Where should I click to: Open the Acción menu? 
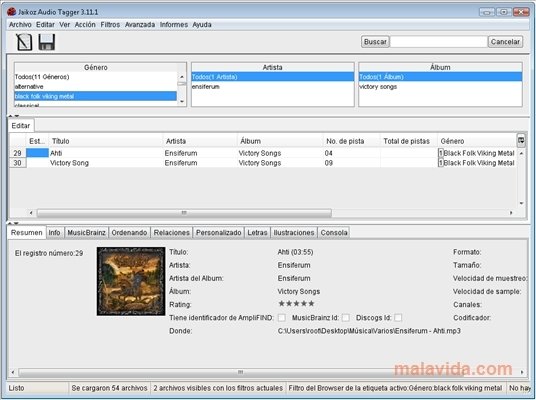(x=85, y=25)
